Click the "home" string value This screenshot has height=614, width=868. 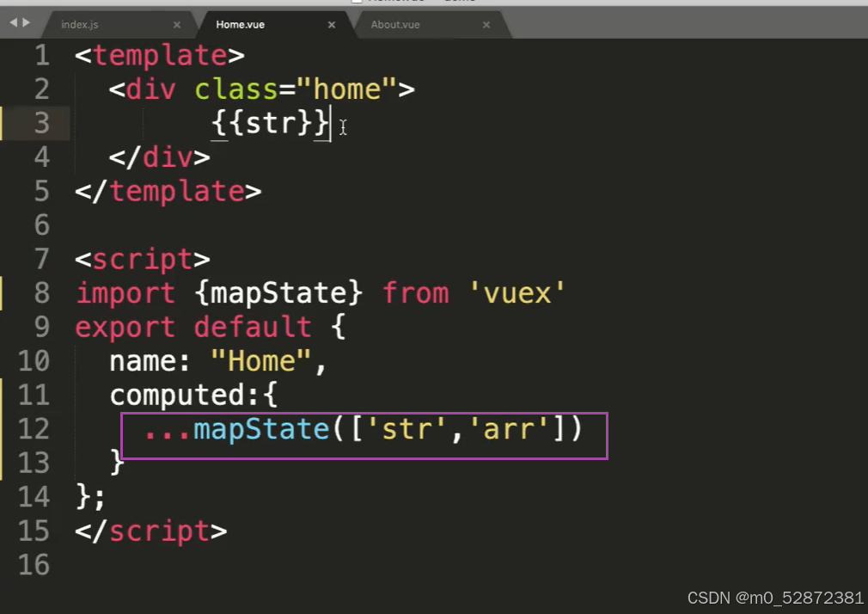click(347, 89)
